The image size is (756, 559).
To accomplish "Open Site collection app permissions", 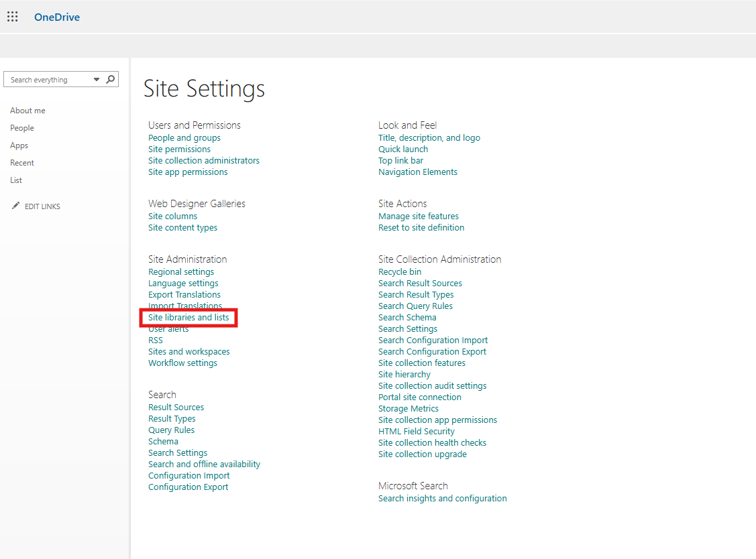I will tap(437, 420).
